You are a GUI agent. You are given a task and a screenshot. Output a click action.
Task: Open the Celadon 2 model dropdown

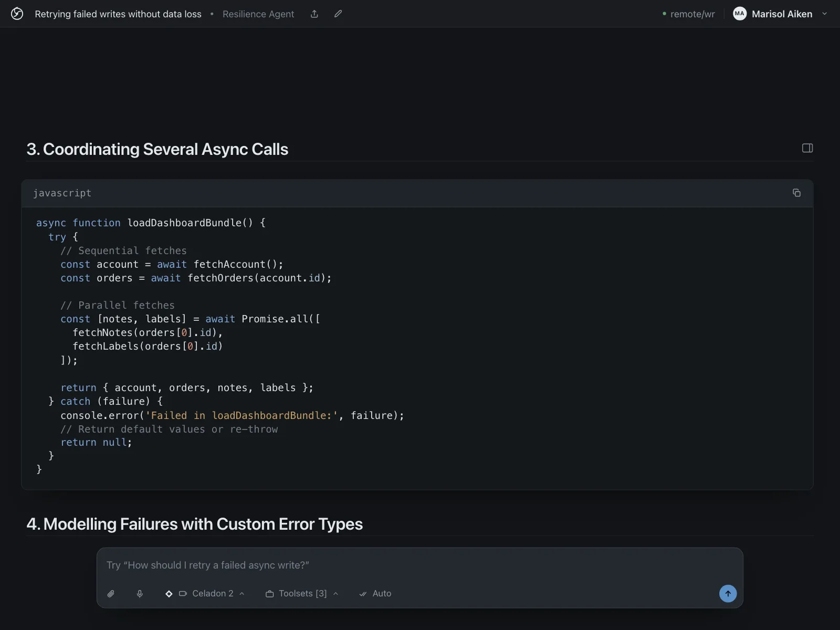coord(212,594)
